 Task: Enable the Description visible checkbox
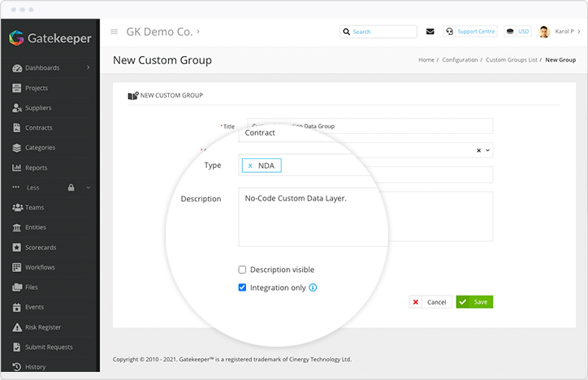pyautogui.click(x=242, y=270)
